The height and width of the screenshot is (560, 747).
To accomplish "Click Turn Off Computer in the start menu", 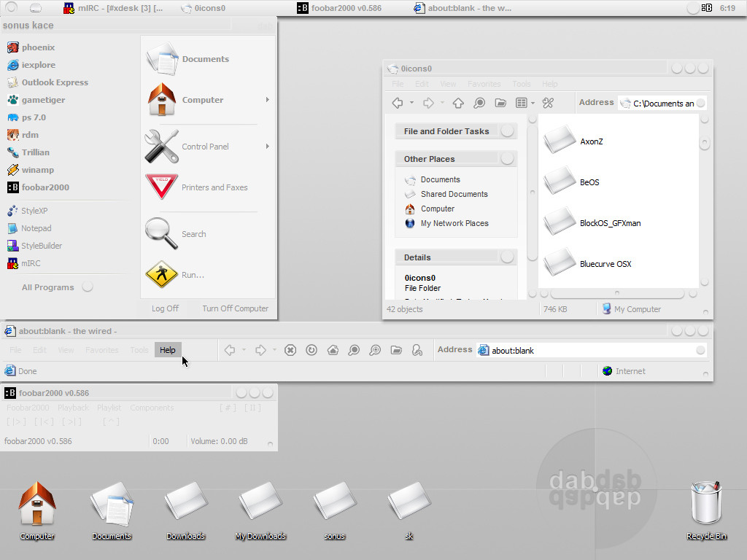I will coord(235,308).
